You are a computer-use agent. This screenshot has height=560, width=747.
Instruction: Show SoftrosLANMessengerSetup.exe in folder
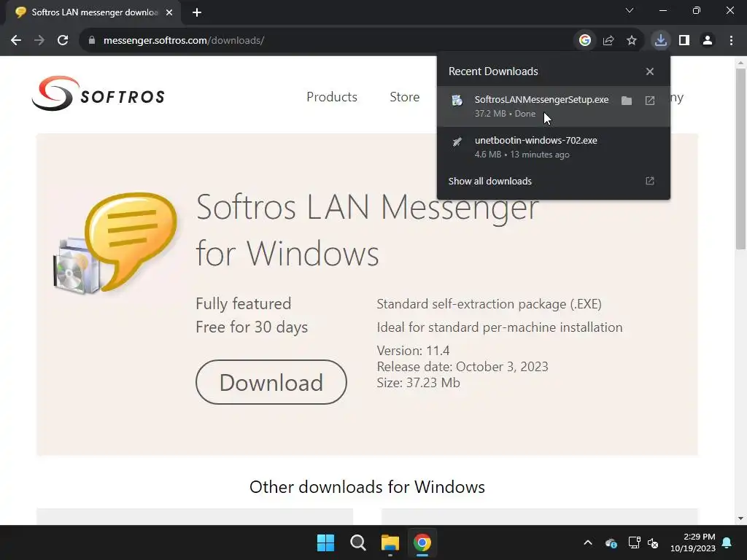pyautogui.click(x=627, y=101)
